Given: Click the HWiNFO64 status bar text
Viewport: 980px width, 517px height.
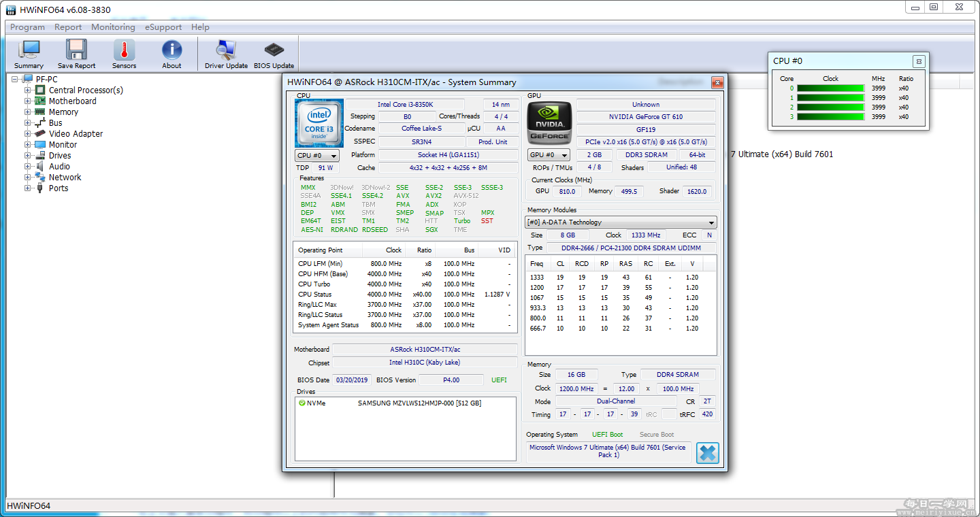Looking at the screenshot, I should 29,506.
